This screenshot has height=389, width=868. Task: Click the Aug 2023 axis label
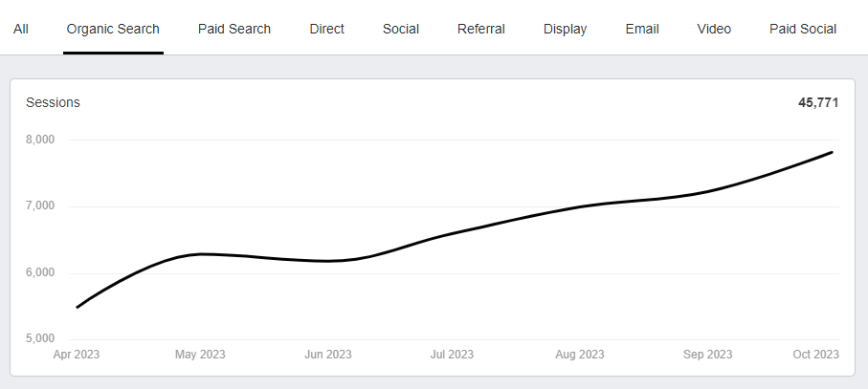[580, 355]
